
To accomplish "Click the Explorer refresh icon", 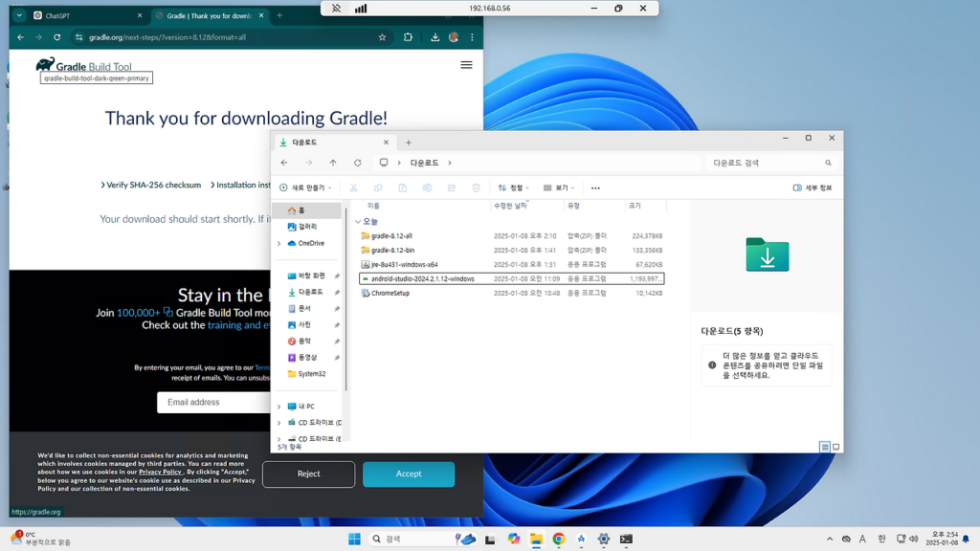I will pyautogui.click(x=358, y=163).
